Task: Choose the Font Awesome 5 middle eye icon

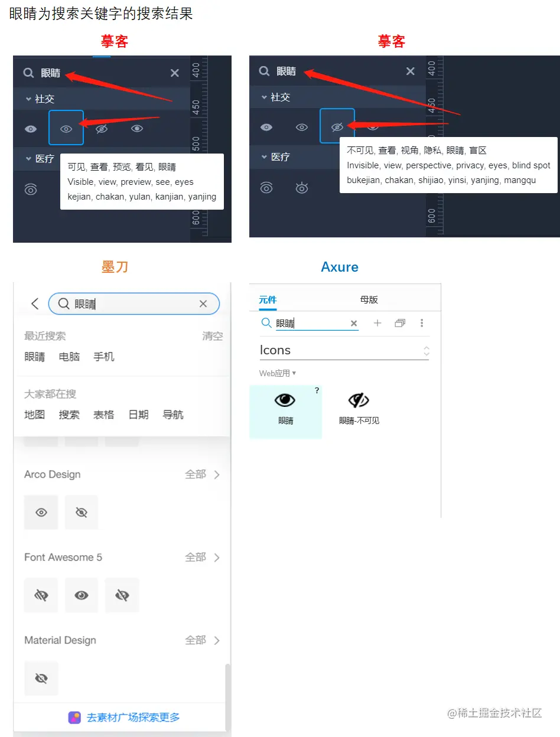Action: point(82,595)
